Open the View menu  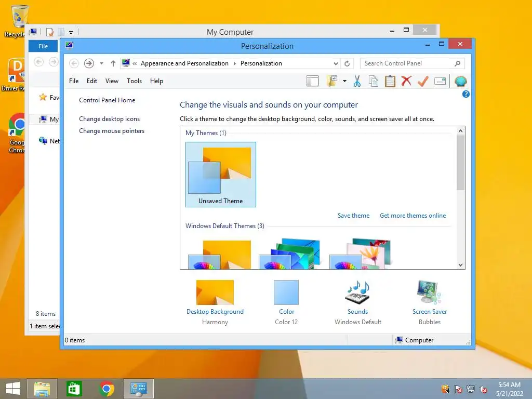click(x=112, y=81)
